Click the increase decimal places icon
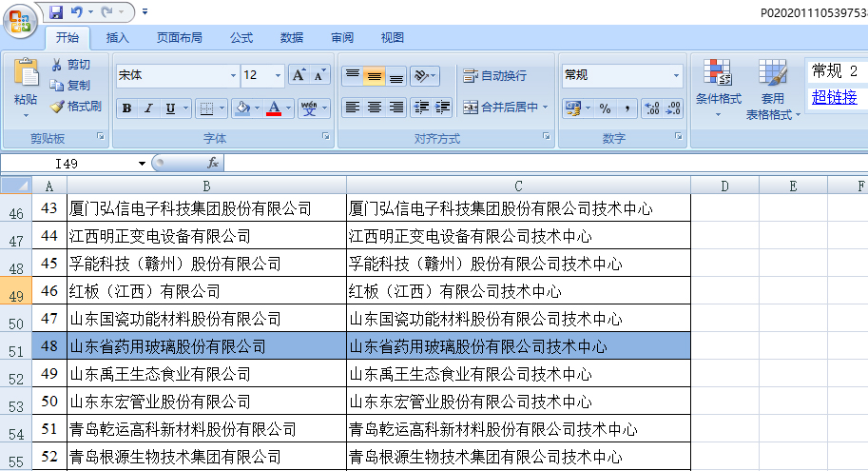This screenshot has width=868, height=471. click(651, 108)
